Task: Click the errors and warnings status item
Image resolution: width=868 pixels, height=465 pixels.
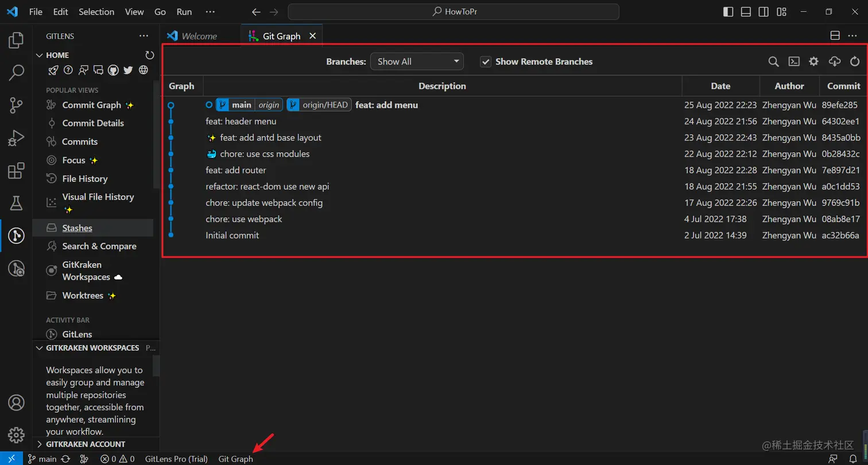Action: [x=117, y=459]
